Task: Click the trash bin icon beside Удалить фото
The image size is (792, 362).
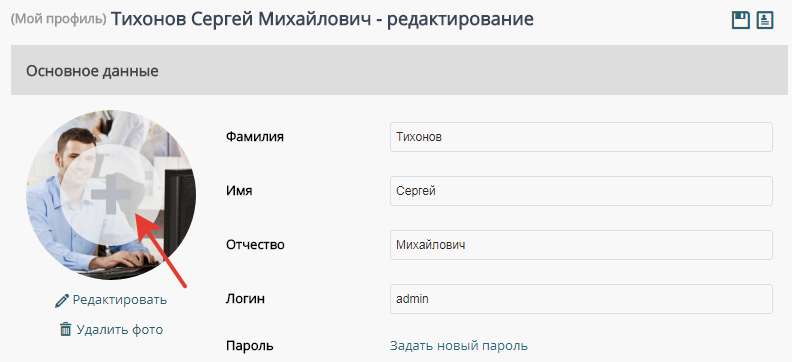Action: click(x=66, y=329)
